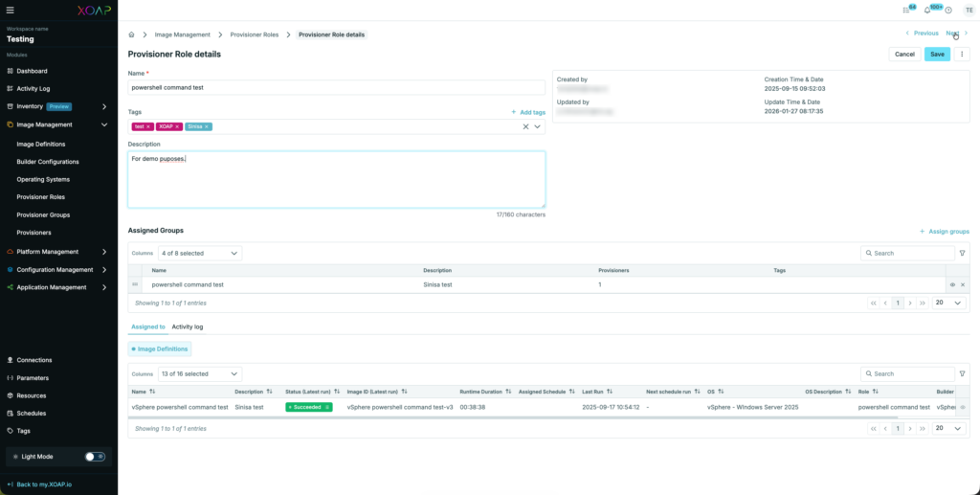View the vSphere image definition row eye icon
The image size is (980, 495).
click(962, 407)
